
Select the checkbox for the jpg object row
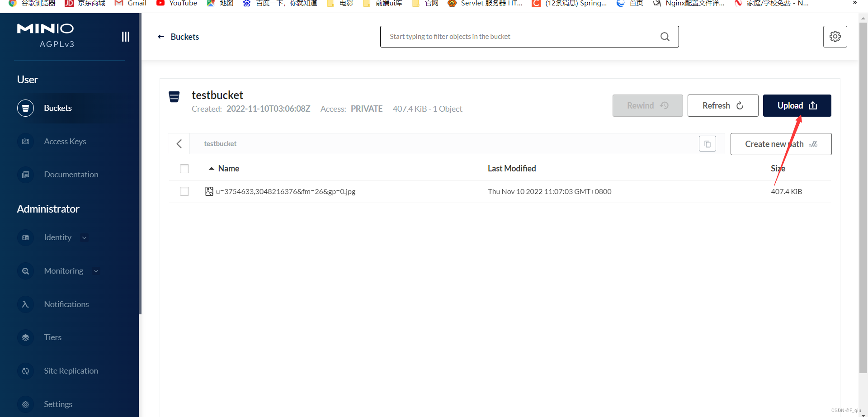tap(184, 191)
